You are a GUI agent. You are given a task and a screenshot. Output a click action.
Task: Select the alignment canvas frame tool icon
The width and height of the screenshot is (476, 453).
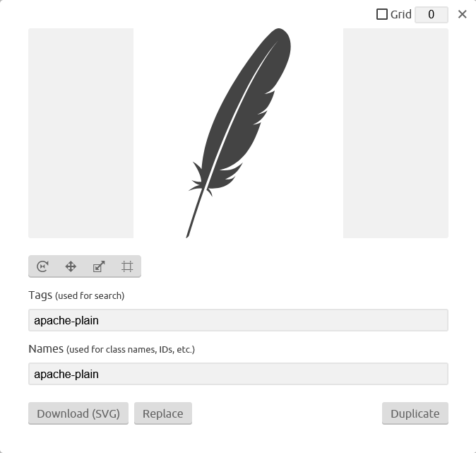[127, 266]
